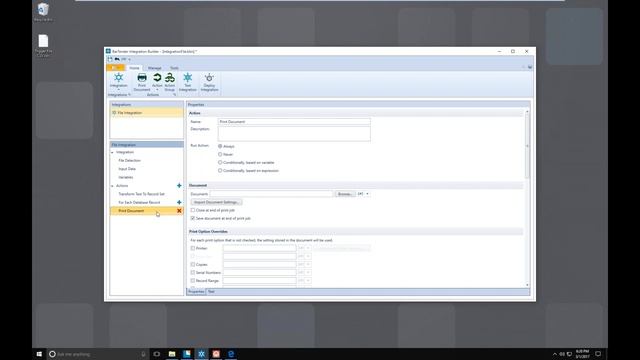Screen dimensions: 640x360
Task: Select the Always run action option
Action: 220,146
